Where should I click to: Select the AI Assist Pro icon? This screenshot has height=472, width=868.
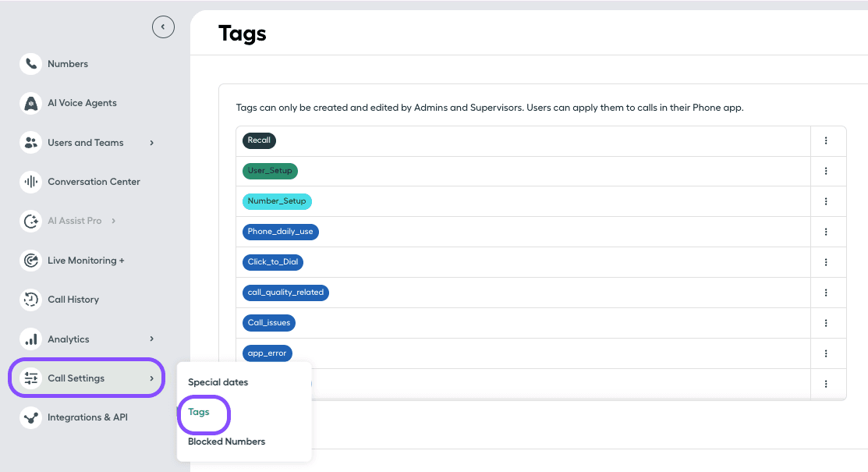30,220
